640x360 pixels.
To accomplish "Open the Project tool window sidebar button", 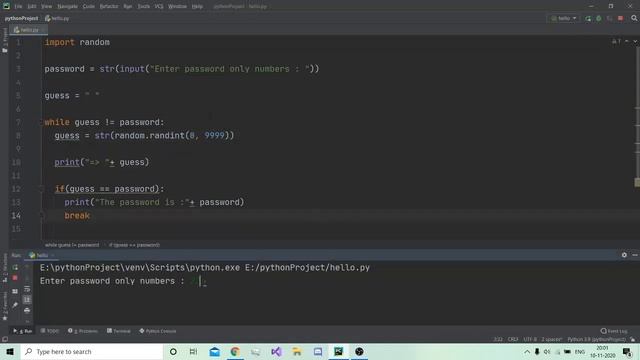I will coord(4,41).
